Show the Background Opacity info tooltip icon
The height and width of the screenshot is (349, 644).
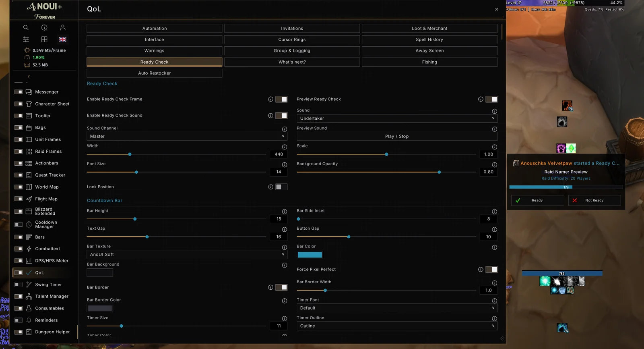(x=494, y=165)
